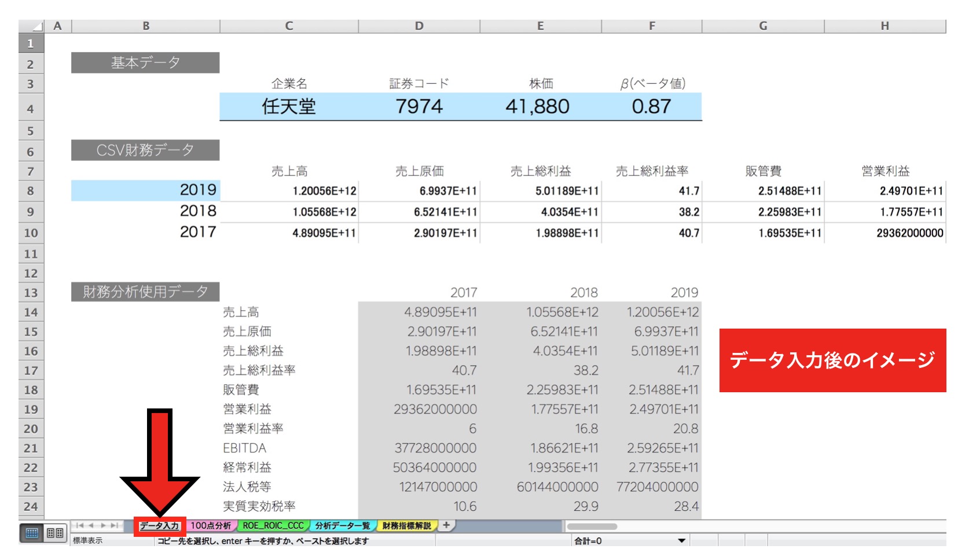The width and height of the screenshot is (969, 560).
Task: Select column G header
Action: point(763,26)
